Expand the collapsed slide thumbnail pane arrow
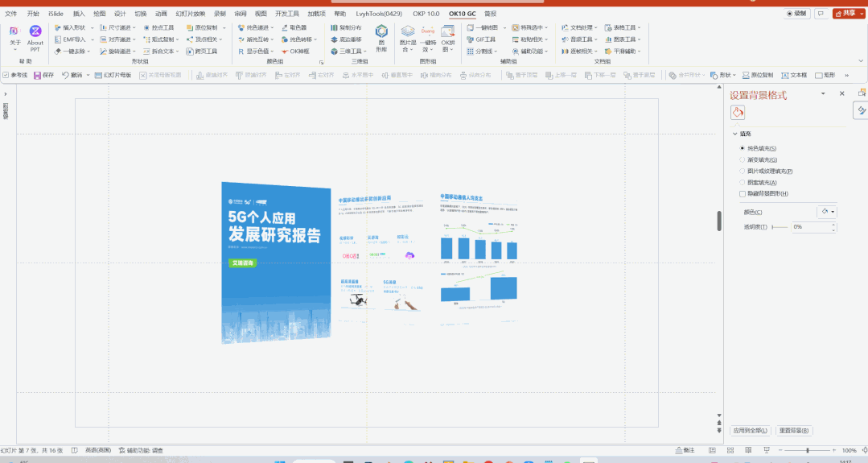The width and height of the screenshot is (868, 463). [x=6, y=94]
